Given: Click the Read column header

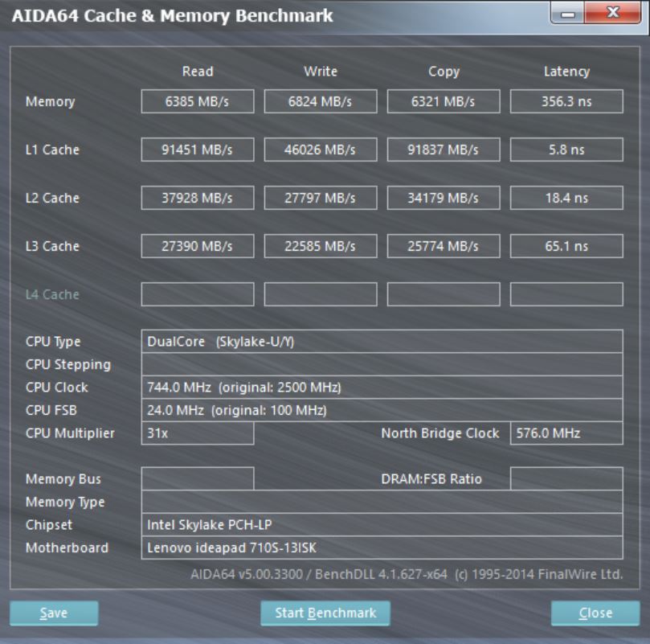Looking at the screenshot, I should click(x=198, y=72).
